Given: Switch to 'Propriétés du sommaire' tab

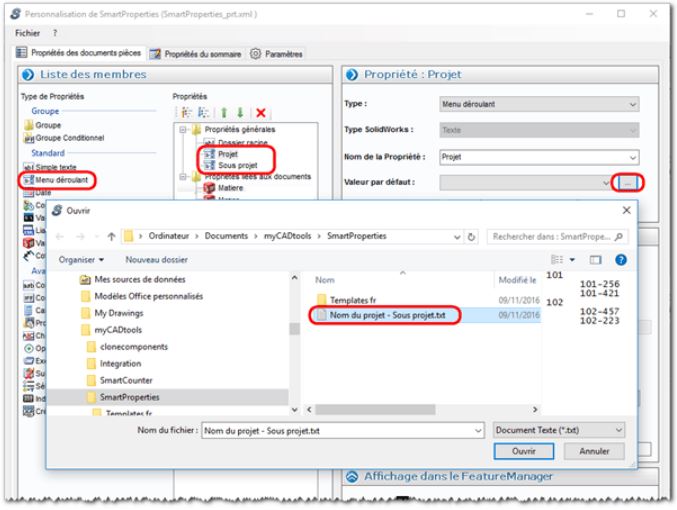Looking at the screenshot, I should pyautogui.click(x=196, y=53).
